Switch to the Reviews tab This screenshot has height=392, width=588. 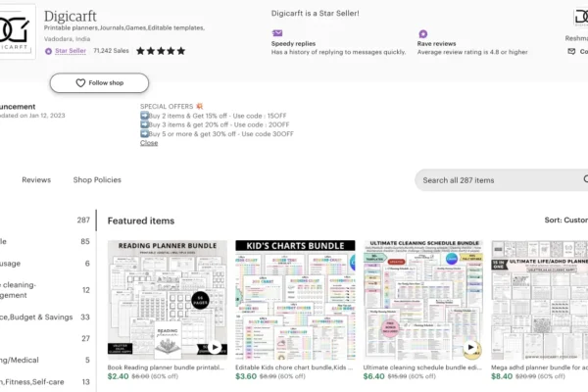36,179
